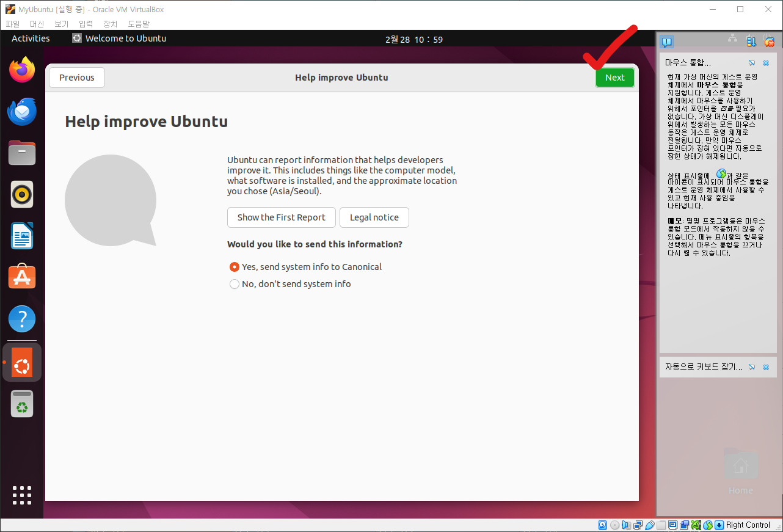Viewport: 783px width, 532px height.
Task: Click the mouse integration status bar icon
Action: [708, 525]
